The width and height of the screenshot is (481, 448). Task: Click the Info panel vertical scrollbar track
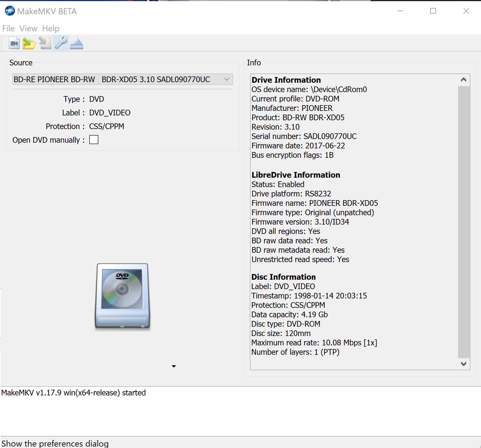[x=463, y=222]
